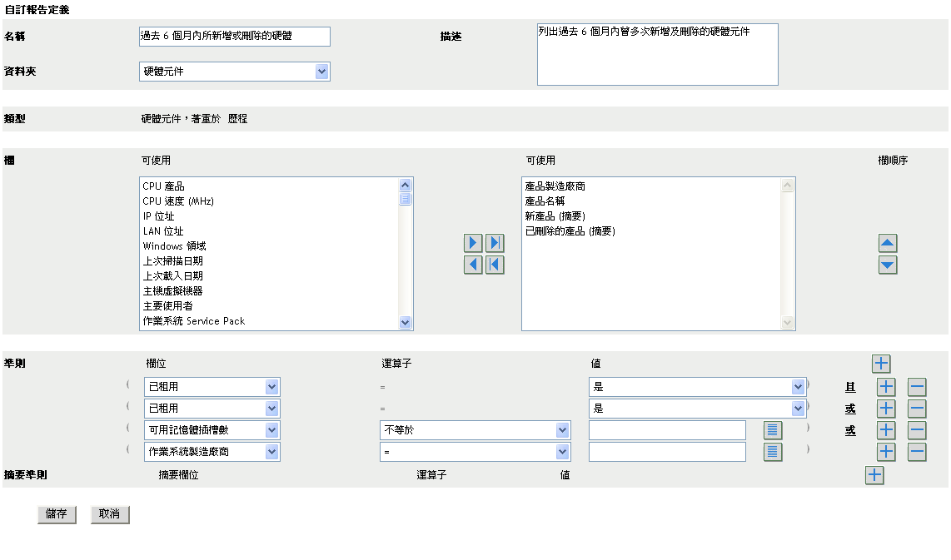Select 產品名稱 in the chosen columns list
This screenshot has height=560, width=951.
545,201
